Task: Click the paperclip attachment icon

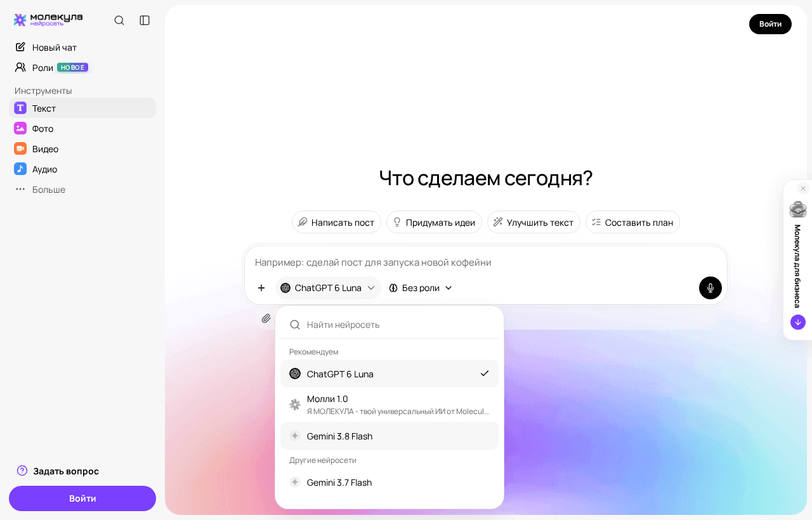Action: (x=266, y=318)
